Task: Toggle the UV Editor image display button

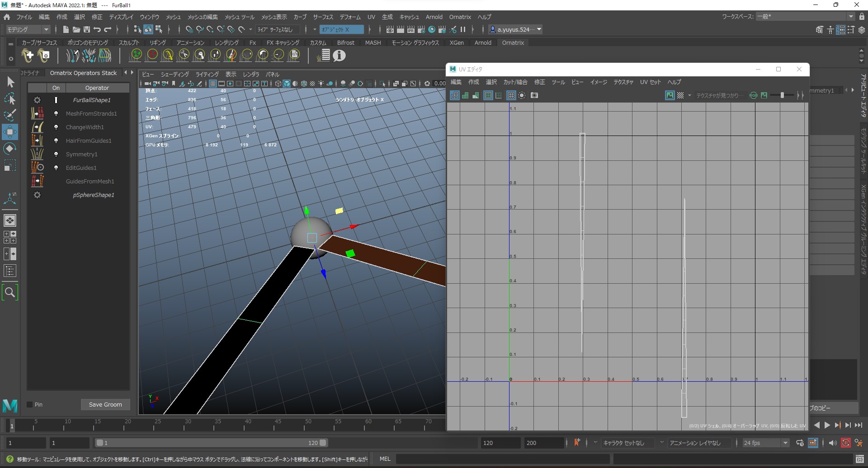Action: [670, 95]
